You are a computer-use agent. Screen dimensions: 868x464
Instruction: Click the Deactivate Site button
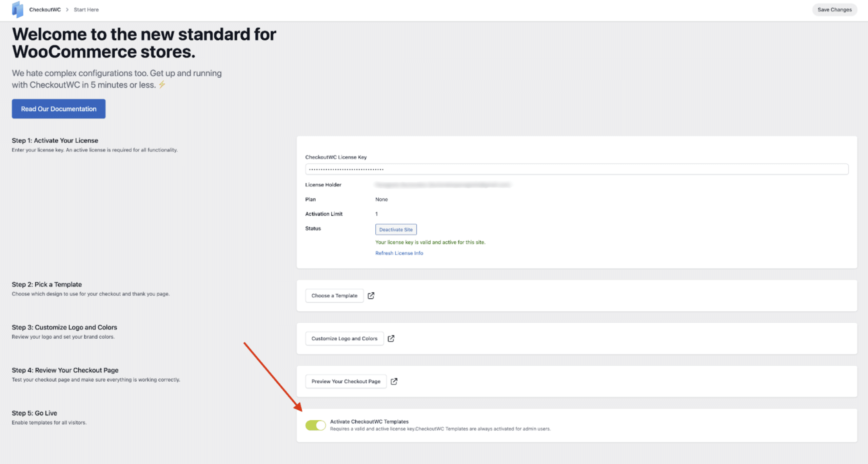396,229
